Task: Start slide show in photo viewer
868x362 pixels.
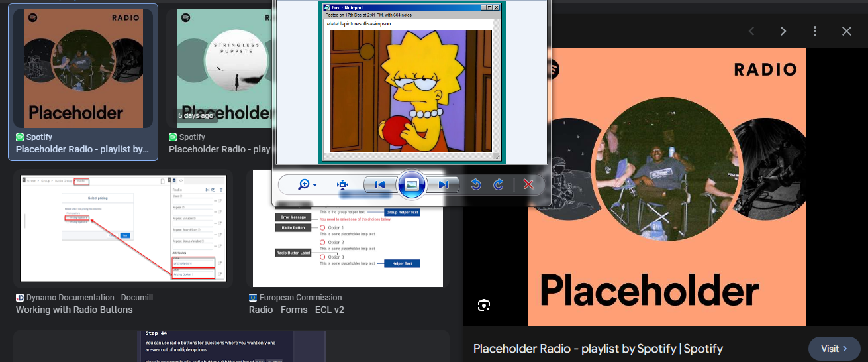Action: click(x=411, y=185)
